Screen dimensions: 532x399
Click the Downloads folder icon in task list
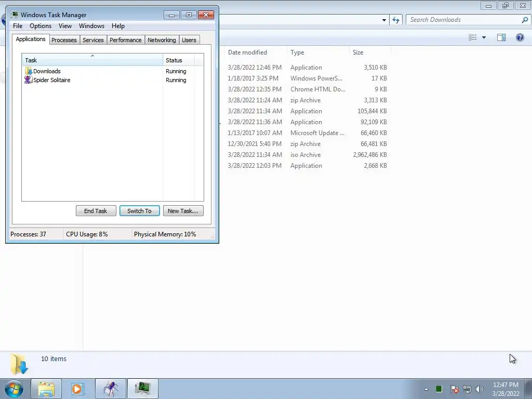(29, 71)
